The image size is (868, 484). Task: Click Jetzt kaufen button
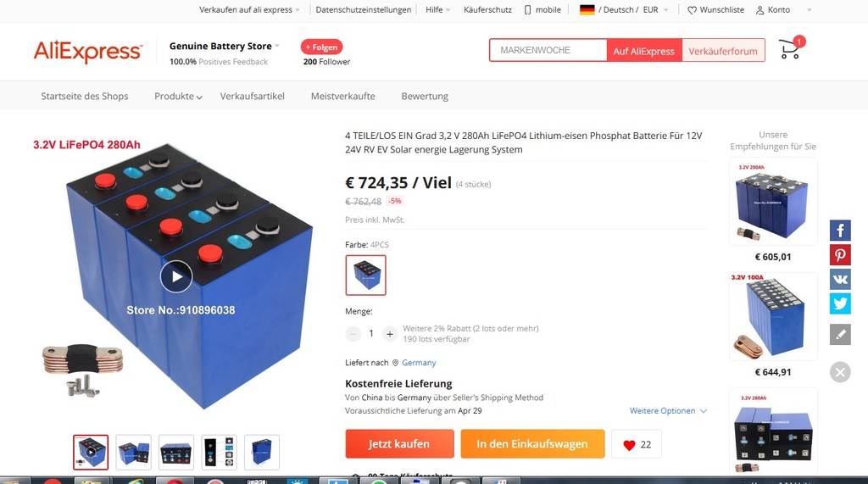tap(400, 443)
